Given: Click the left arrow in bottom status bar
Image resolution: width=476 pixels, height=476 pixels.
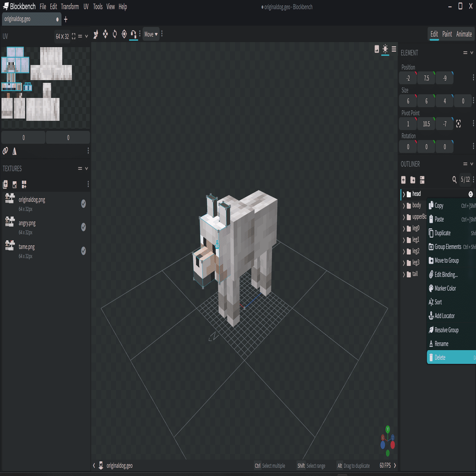Looking at the screenshot, I should click(94, 465).
